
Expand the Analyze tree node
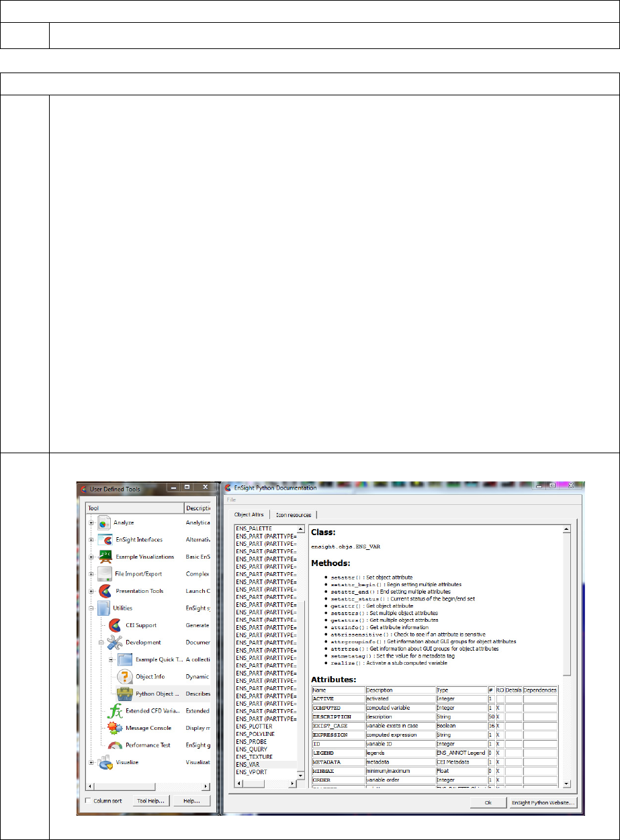coord(91,522)
